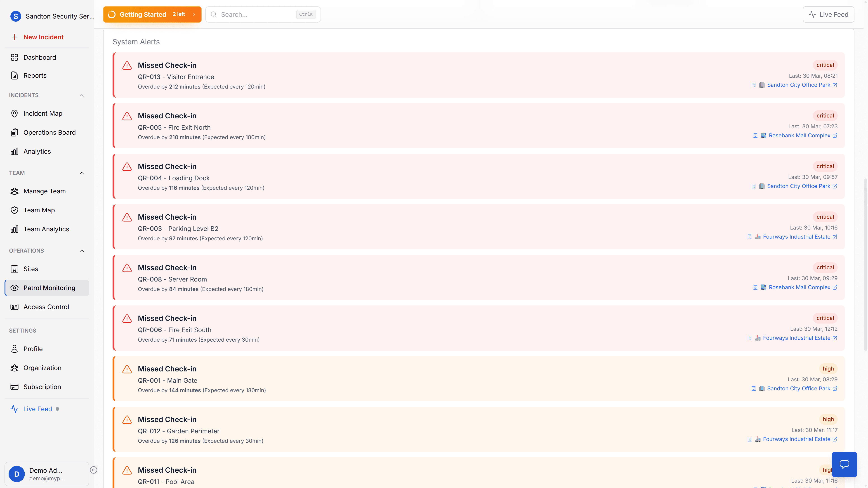Click the Live Feed status dot in sidebar
The image size is (868, 488).
tap(57, 409)
